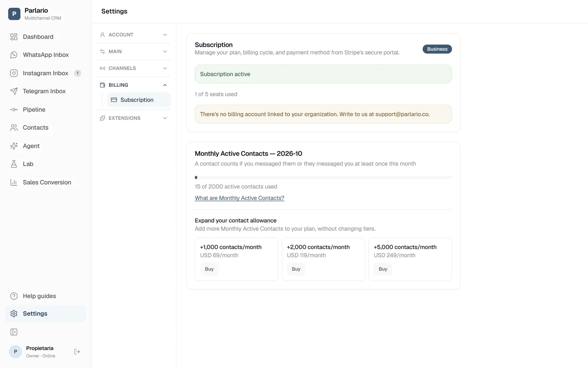
Task: Expand the Extensions section chevron
Action: point(165,118)
